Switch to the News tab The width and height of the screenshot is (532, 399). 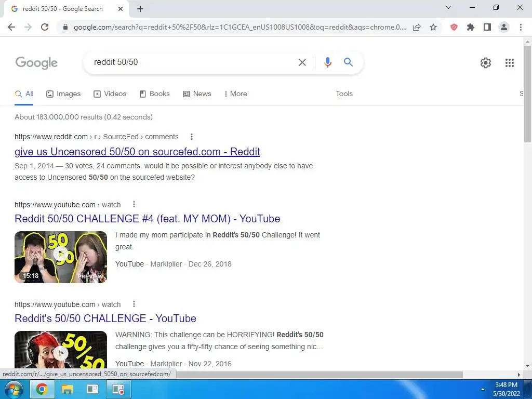pyautogui.click(x=197, y=94)
